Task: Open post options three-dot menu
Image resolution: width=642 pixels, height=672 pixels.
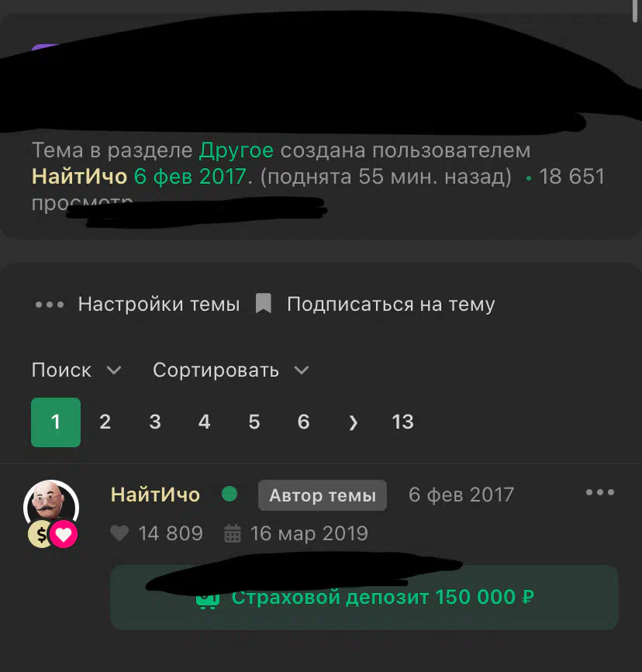Action: pyautogui.click(x=600, y=492)
